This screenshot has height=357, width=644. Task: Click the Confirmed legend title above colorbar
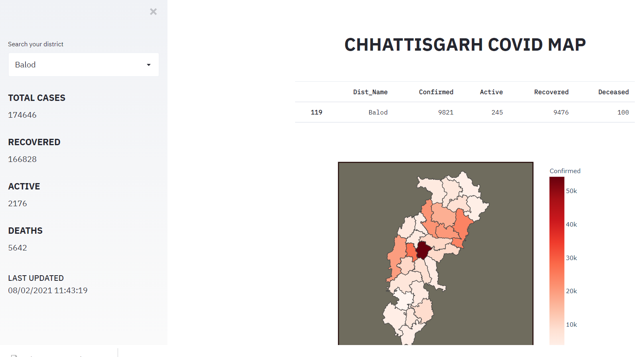tap(565, 171)
